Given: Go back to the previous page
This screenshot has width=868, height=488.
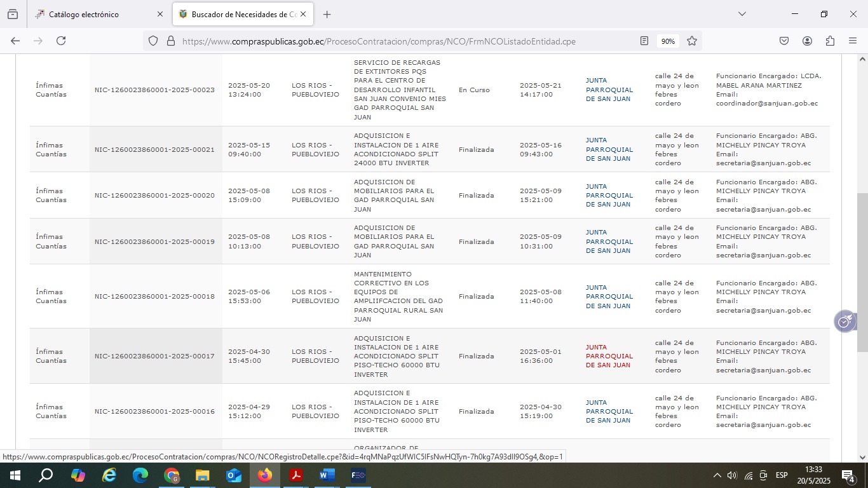Looking at the screenshot, I should pos(15,41).
